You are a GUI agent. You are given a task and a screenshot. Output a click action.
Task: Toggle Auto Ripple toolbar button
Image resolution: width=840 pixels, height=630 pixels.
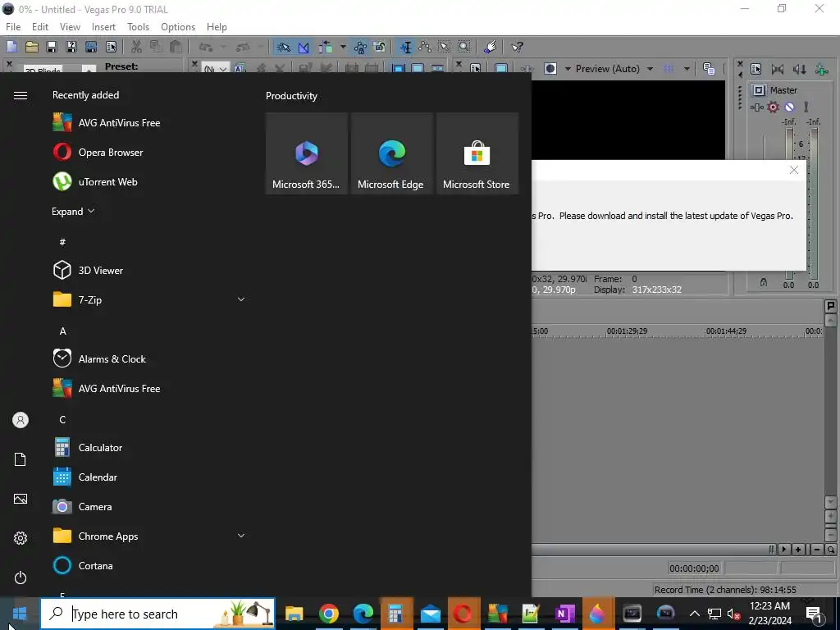point(325,47)
